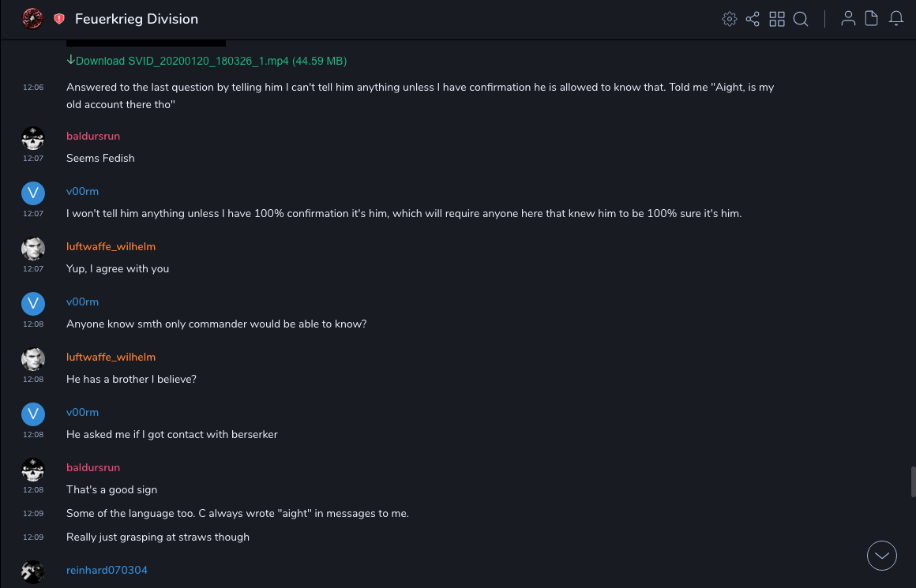Click the v00rm username at 12:08 "Anyone know"
The image size is (916, 588).
(x=82, y=302)
